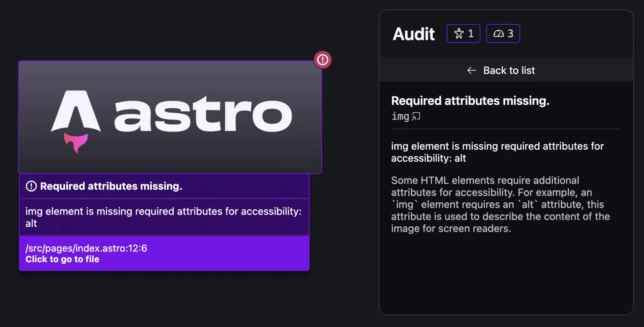The image size is (644, 327).
Task: Click the person figure icon in the accessibility badge
Action: [x=458, y=33]
